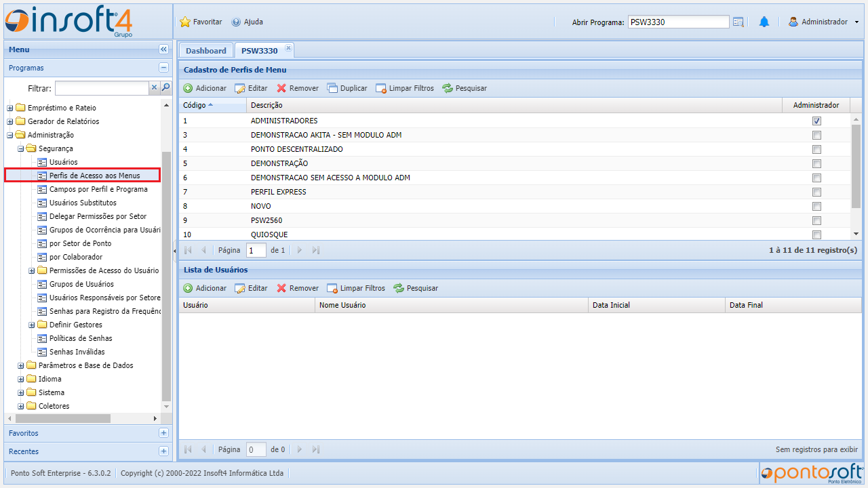Click the Filtrar magnifier search icon
This screenshot has width=868, height=488.
click(x=165, y=87)
